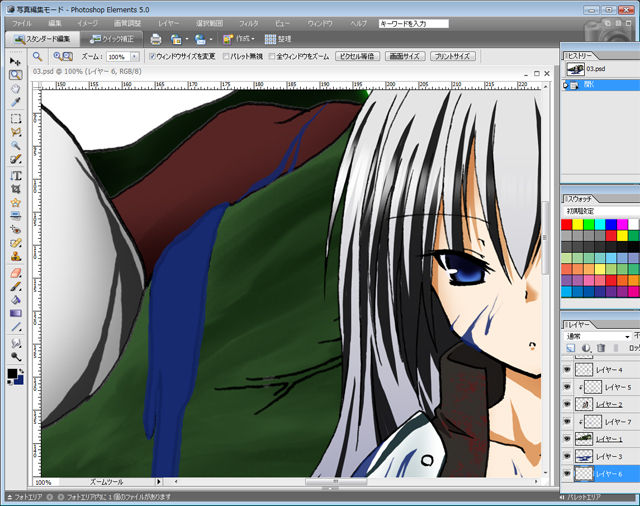Screen dimensions: 640x506
Task: Select the Rectangular Marquee tool
Action: (x=16, y=119)
